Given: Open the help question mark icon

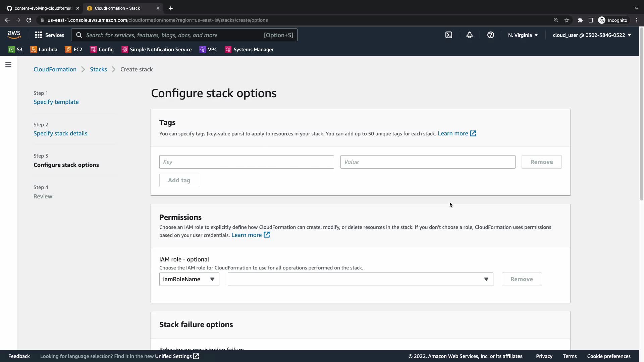Looking at the screenshot, I should pyautogui.click(x=490, y=35).
